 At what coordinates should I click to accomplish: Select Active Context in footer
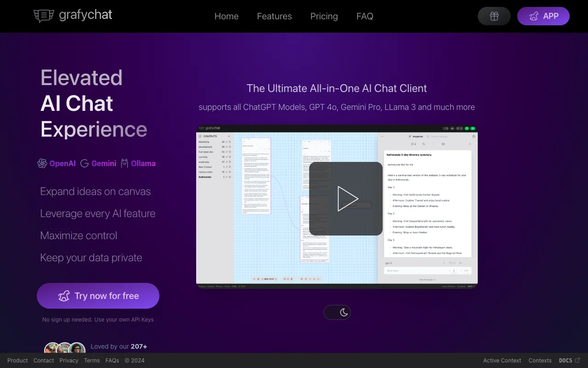pos(502,361)
